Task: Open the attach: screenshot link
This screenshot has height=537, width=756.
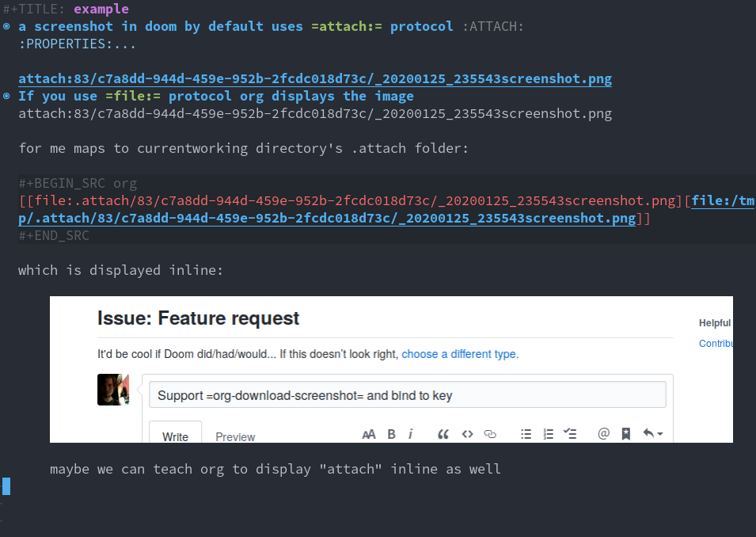Action: tap(315, 78)
